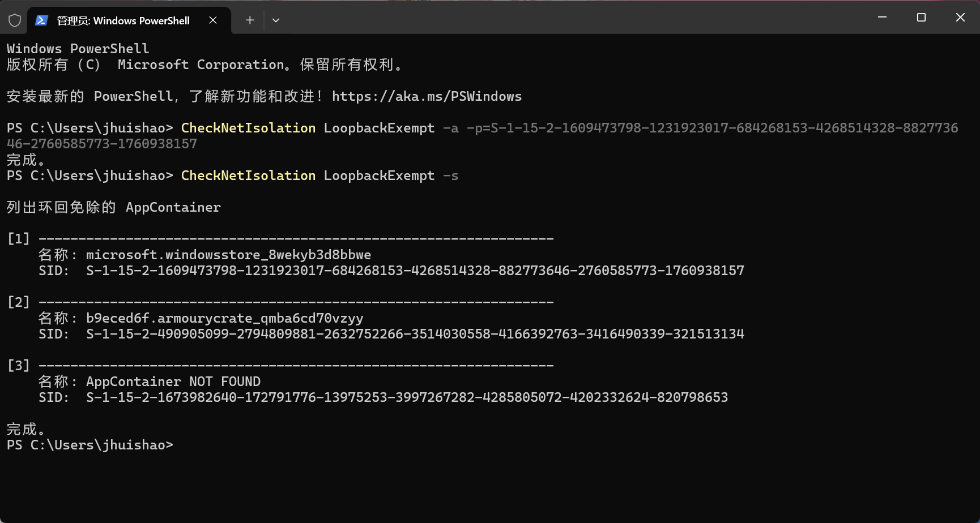Select the 管理员: Windows PowerShell tab title
This screenshot has height=523, width=980.
pos(123,21)
